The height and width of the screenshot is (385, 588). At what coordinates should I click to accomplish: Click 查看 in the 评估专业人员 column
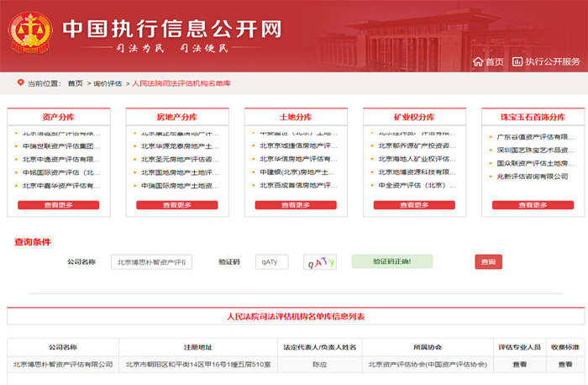(520, 364)
